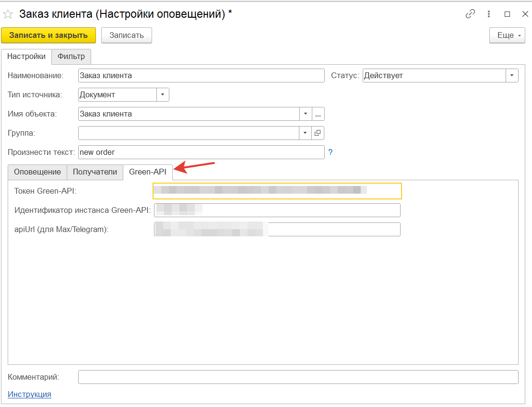This screenshot has height=407, width=532.
Task: Click the empty Группа field
Action: point(189,133)
